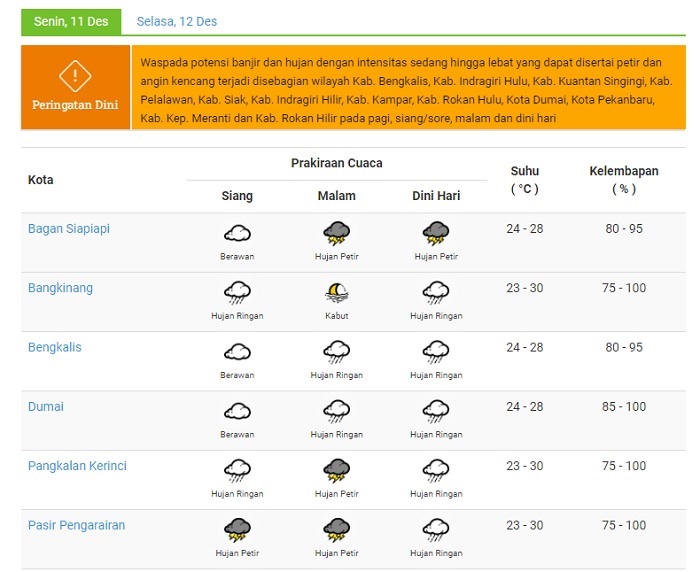Open the Bagan Siapiapi city link
The height and width of the screenshot is (572, 700).
pos(69,229)
